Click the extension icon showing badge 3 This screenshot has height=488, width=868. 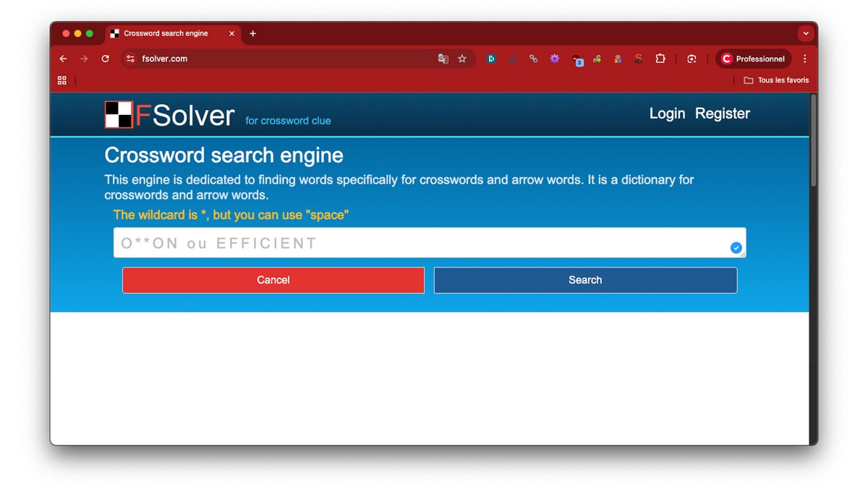click(577, 59)
